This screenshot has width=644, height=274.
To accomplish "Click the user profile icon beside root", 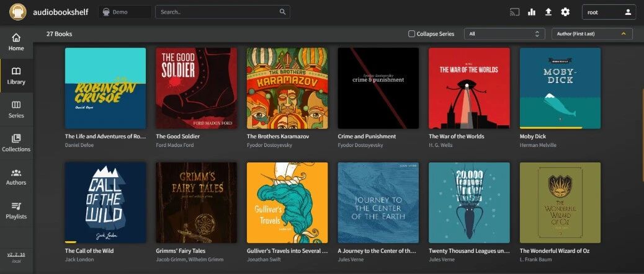I will pyautogui.click(x=628, y=12).
